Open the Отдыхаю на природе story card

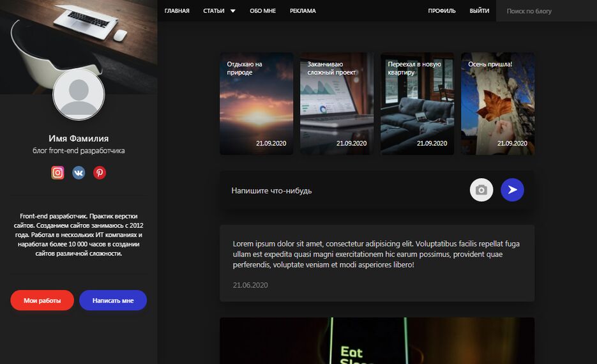[x=257, y=103]
